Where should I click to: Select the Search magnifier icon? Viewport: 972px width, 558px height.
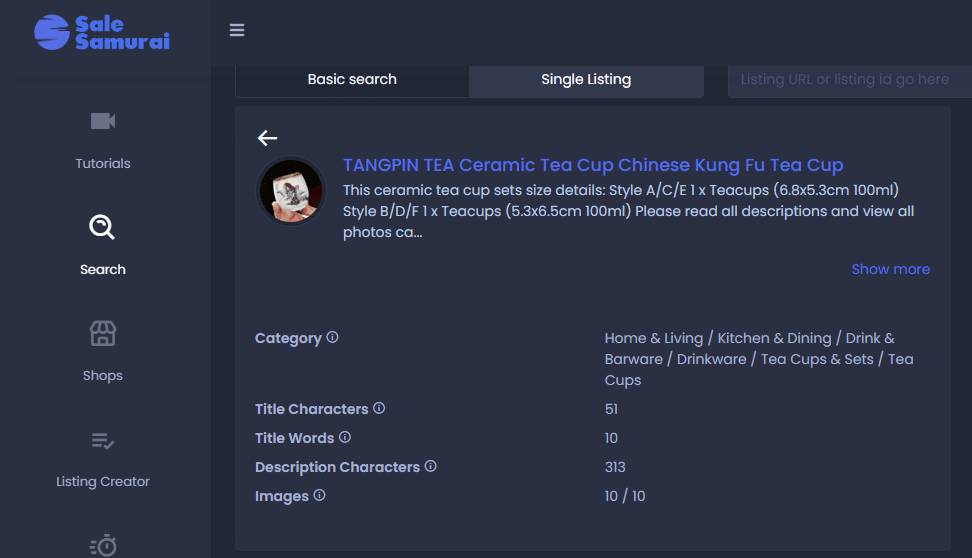(102, 227)
